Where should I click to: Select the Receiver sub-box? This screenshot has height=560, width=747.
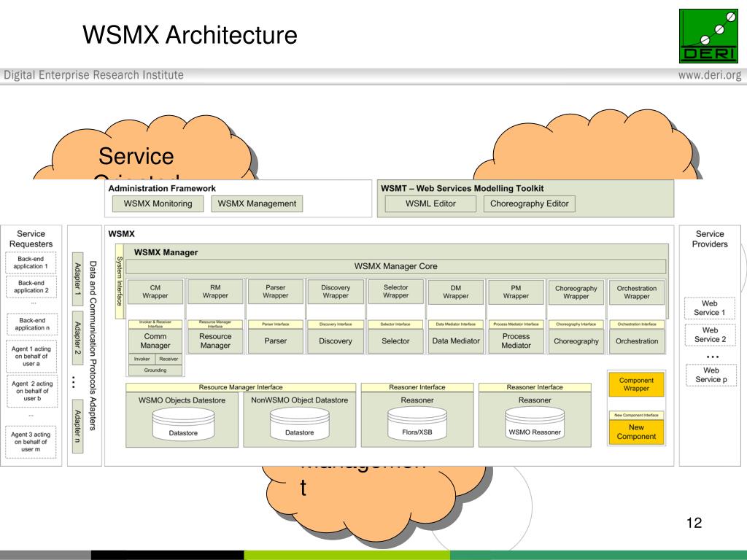coord(169,359)
